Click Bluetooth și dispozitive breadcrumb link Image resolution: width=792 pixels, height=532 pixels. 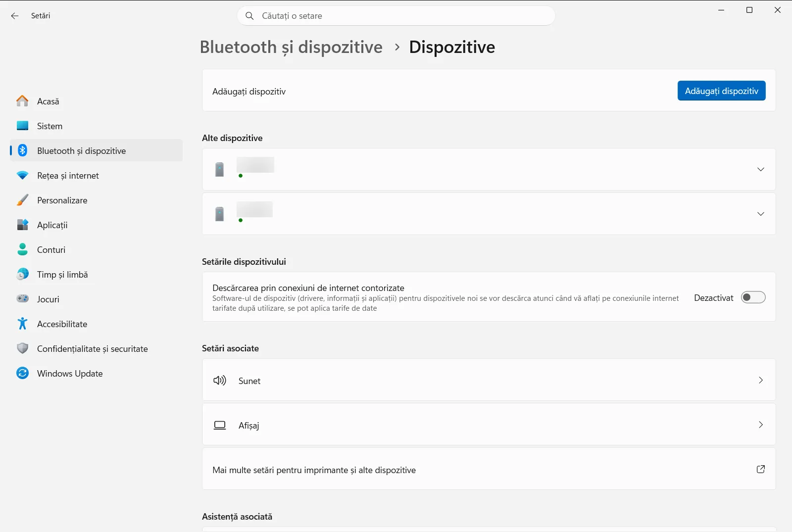[291, 47]
